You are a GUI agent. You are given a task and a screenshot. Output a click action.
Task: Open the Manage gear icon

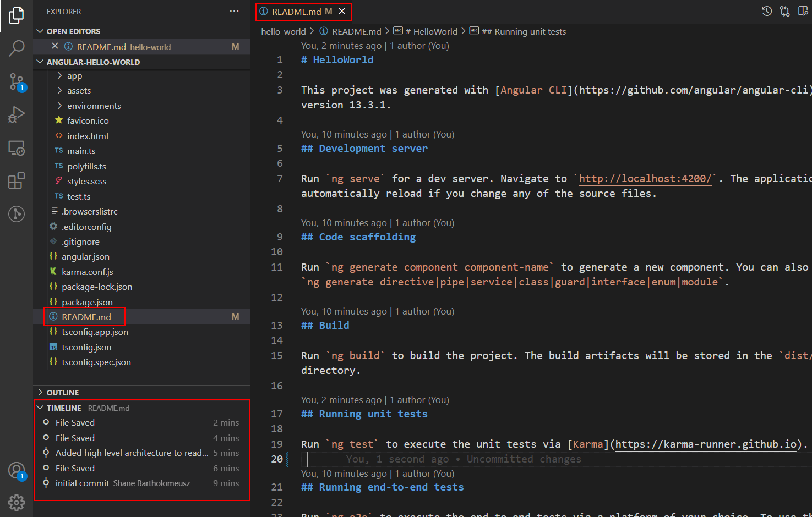[x=17, y=502]
